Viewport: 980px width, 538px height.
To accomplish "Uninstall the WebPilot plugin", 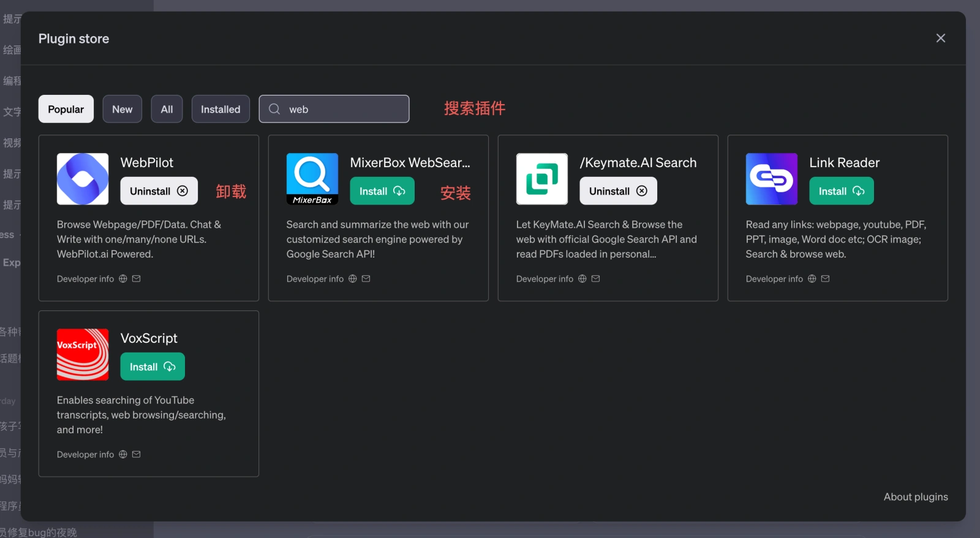I will pyautogui.click(x=159, y=191).
